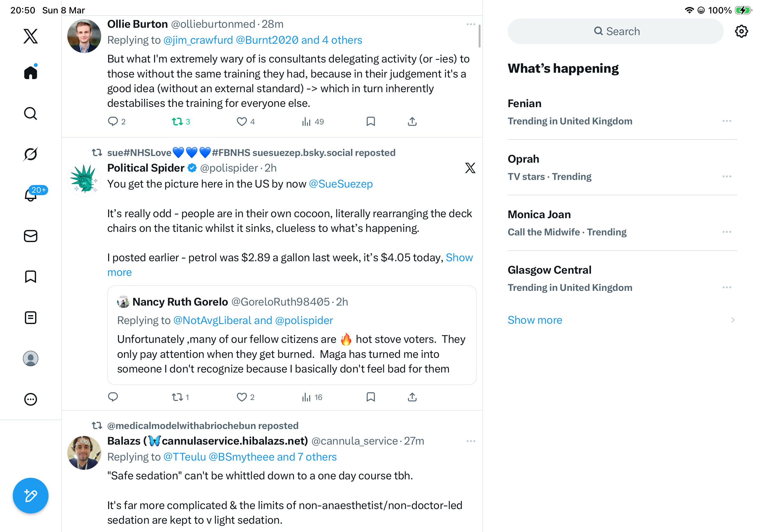This screenshot has width=762, height=532.
Task: Open Messages envelope icon in the sidebar
Action: click(31, 236)
